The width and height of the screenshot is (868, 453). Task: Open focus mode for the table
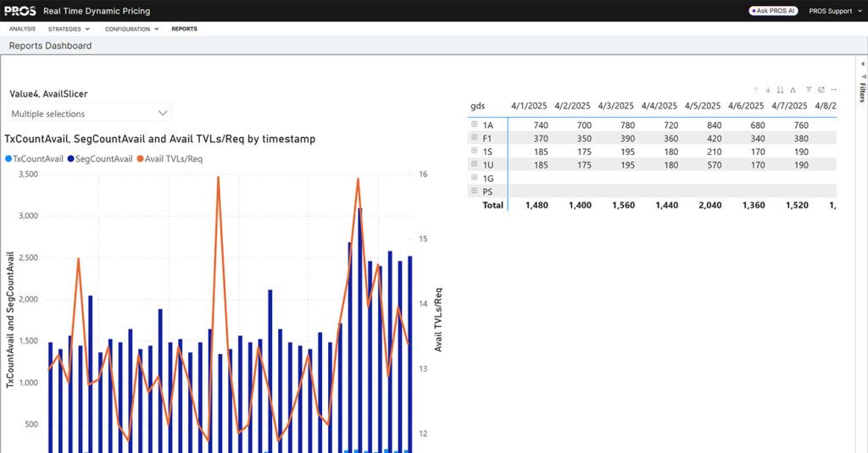click(x=821, y=89)
